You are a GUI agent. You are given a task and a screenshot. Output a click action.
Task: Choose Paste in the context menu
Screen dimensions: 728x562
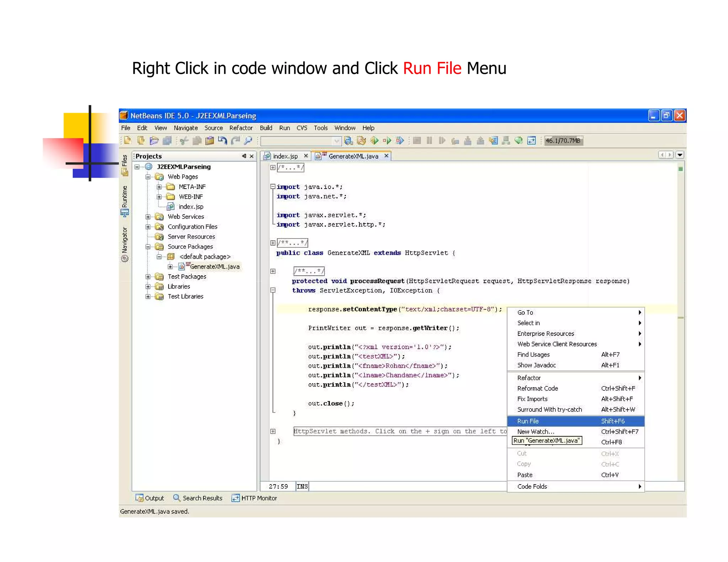click(x=576, y=475)
